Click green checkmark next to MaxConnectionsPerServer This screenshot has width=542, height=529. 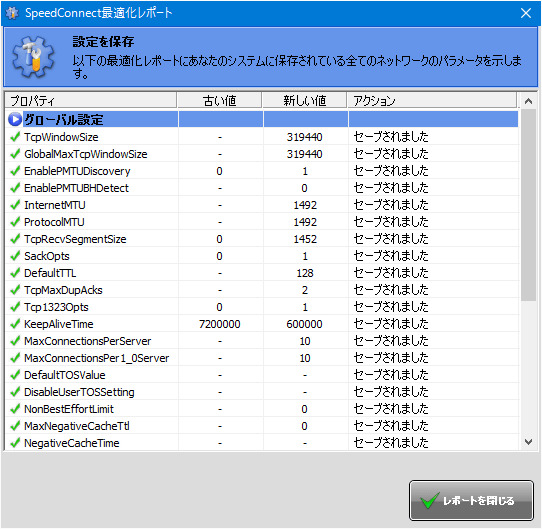(x=15, y=341)
